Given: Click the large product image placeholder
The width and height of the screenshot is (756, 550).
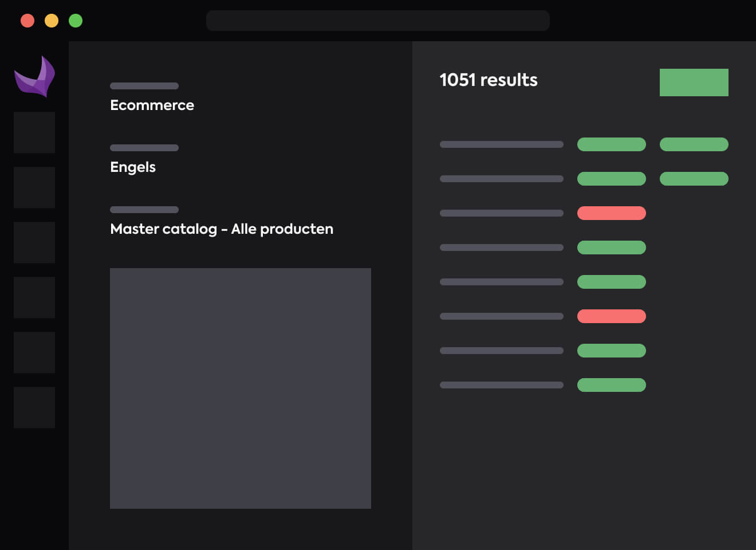Looking at the screenshot, I should point(240,388).
